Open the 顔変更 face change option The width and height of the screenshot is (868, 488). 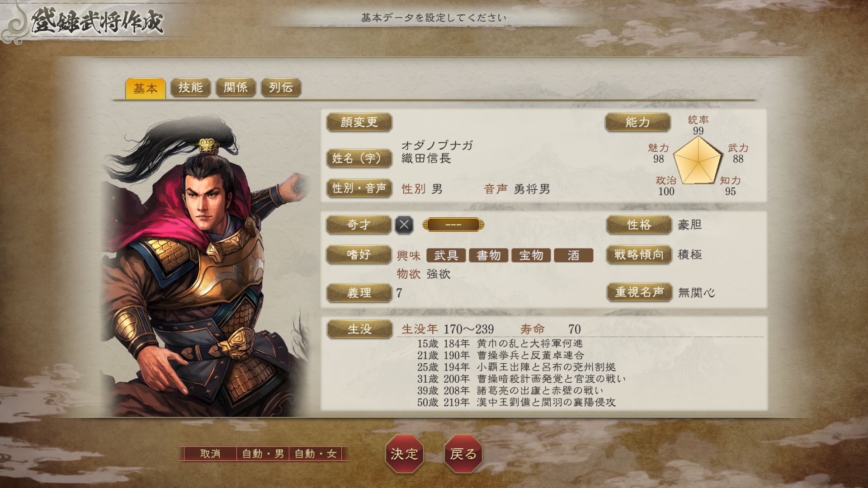359,122
